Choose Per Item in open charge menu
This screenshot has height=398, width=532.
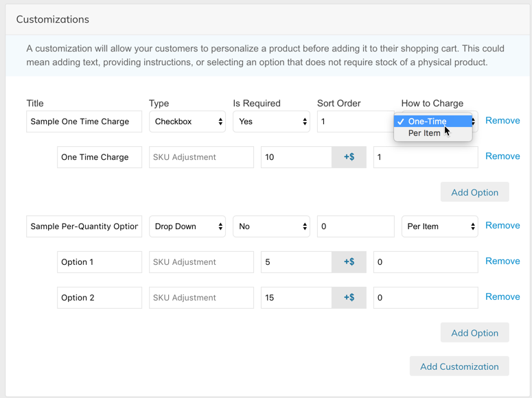[424, 133]
